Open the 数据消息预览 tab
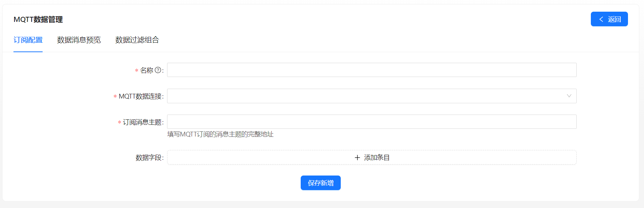 (x=79, y=40)
